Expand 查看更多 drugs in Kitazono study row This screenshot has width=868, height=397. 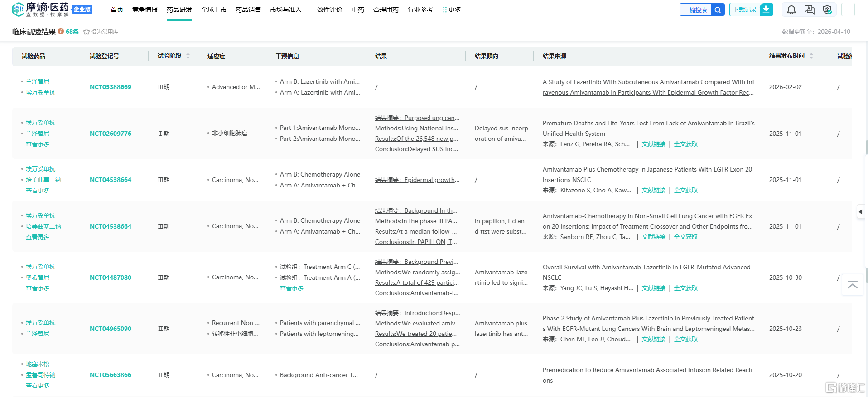38,191
